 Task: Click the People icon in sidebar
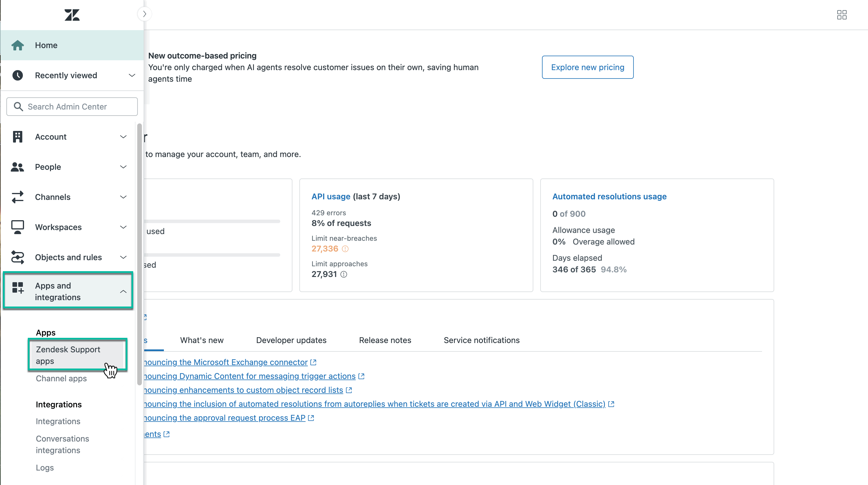coord(18,167)
